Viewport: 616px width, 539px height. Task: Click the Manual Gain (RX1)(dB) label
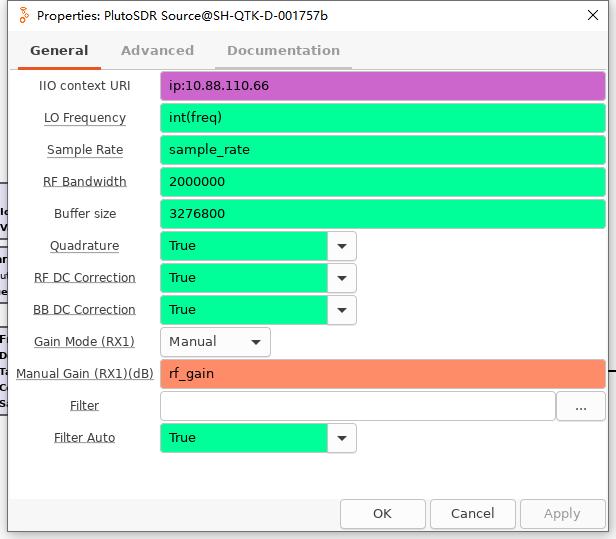(85, 374)
